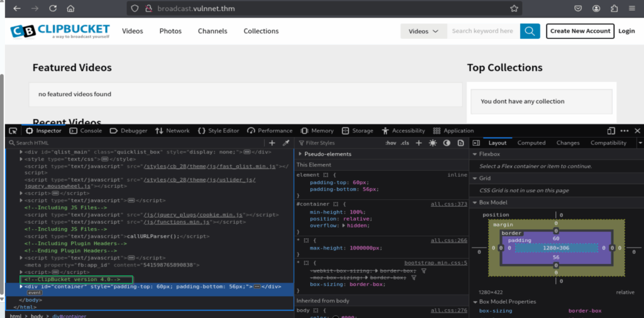644x318 pixels.
Task: Highlight #container selector elements icon
Action: tap(336, 204)
